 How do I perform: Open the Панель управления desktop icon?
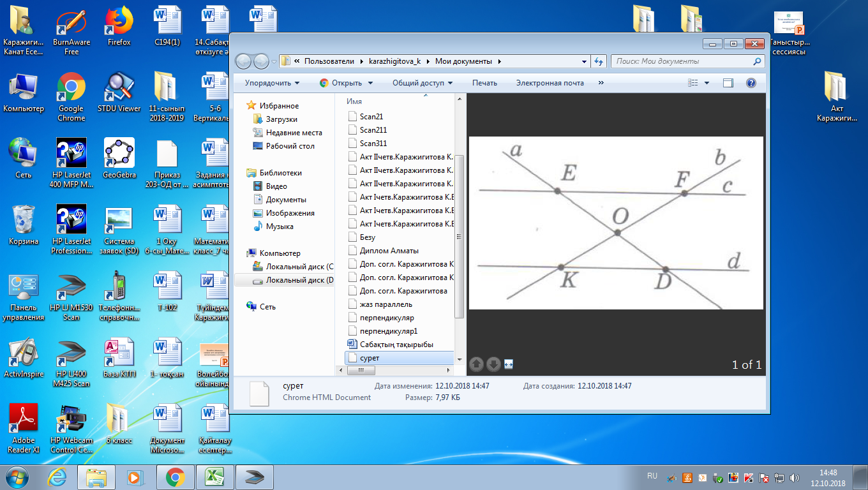(x=24, y=296)
